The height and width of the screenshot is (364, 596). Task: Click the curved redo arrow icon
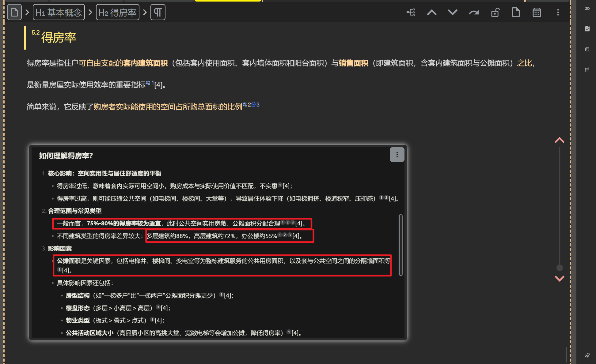click(473, 13)
